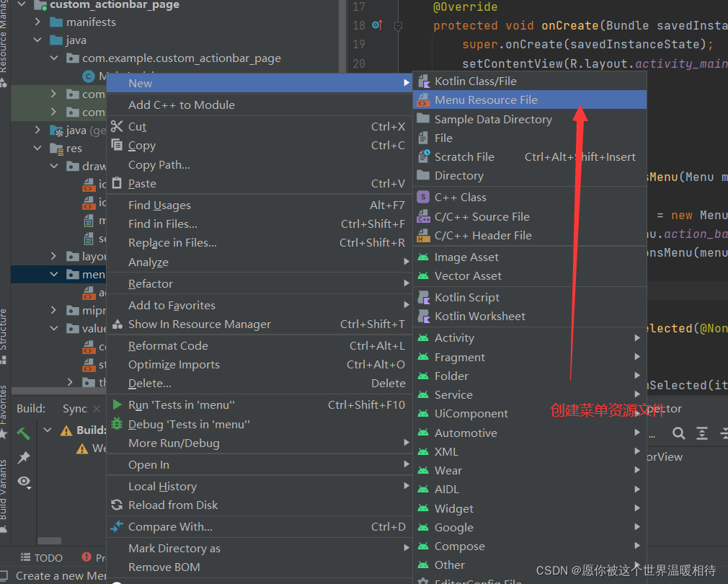Select Find Usages
Viewport: 728px width, 584px height.
point(259,205)
